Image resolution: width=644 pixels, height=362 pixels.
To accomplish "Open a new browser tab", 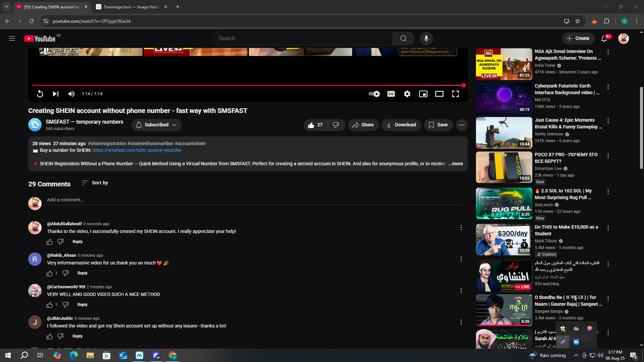I will pyautogui.click(x=178, y=7).
